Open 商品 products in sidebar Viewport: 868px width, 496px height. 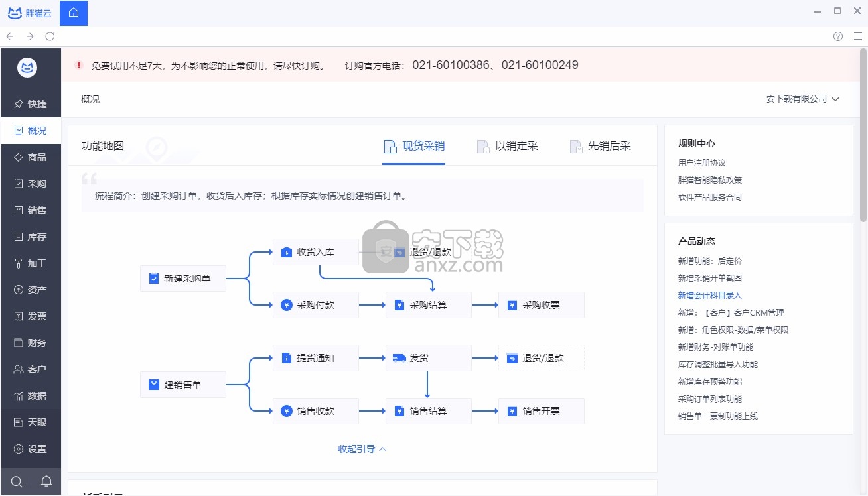tap(31, 157)
